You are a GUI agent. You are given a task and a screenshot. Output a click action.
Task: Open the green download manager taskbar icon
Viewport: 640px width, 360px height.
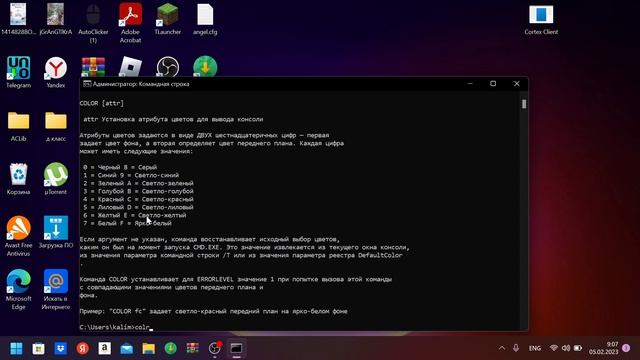tap(171, 348)
